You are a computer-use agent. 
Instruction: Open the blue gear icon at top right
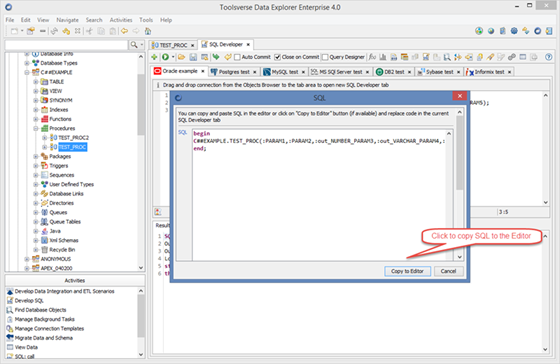coord(514,31)
